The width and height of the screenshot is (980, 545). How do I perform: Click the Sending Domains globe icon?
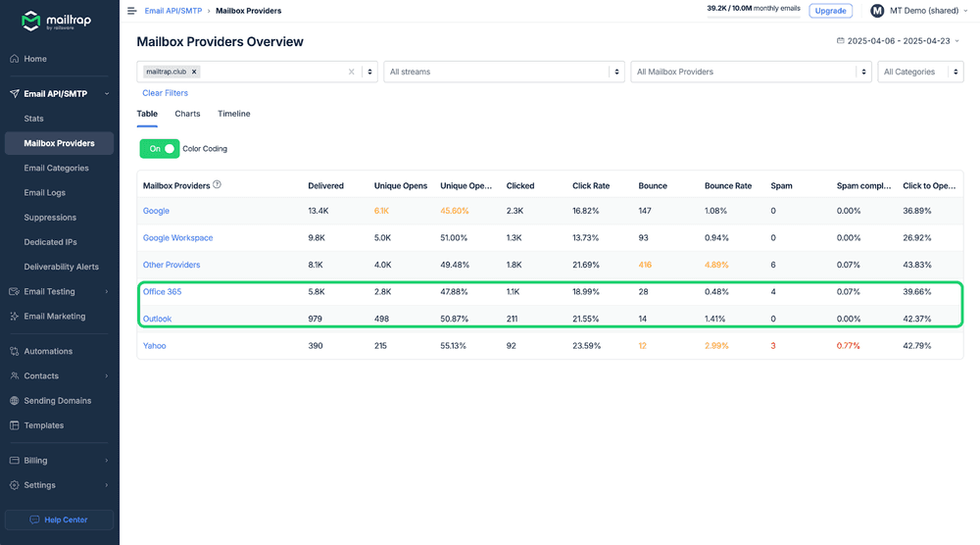point(15,401)
